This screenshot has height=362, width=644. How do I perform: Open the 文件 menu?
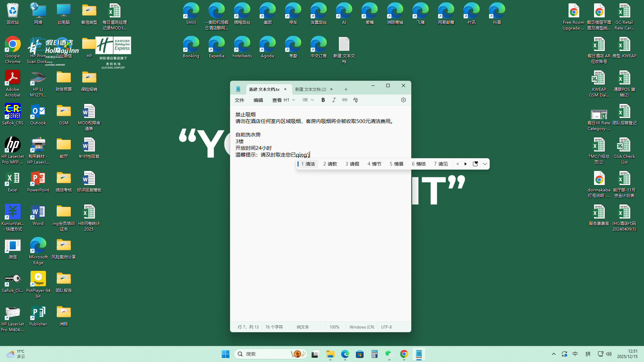tap(239, 100)
